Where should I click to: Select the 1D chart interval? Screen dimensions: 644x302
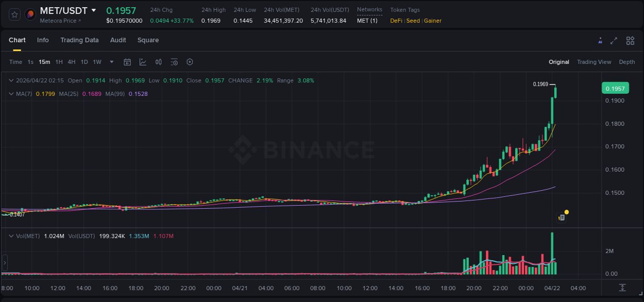pos(84,62)
